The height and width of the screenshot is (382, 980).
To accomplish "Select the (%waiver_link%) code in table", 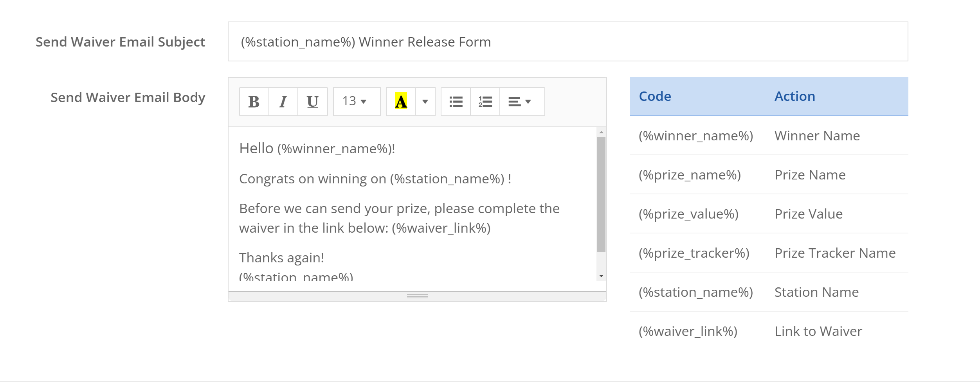I will (688, 331).
